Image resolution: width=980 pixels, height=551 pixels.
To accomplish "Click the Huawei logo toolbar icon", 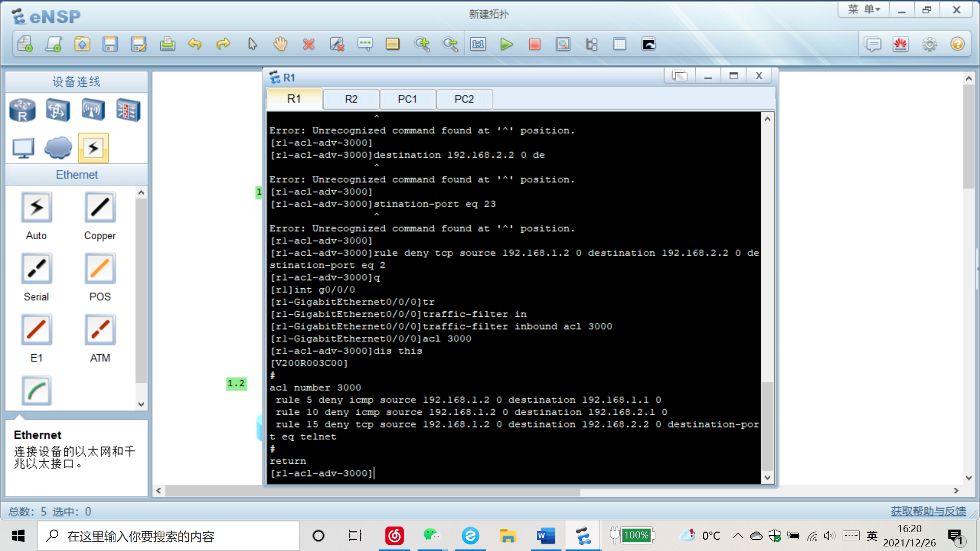I will (x=901, y=44).
